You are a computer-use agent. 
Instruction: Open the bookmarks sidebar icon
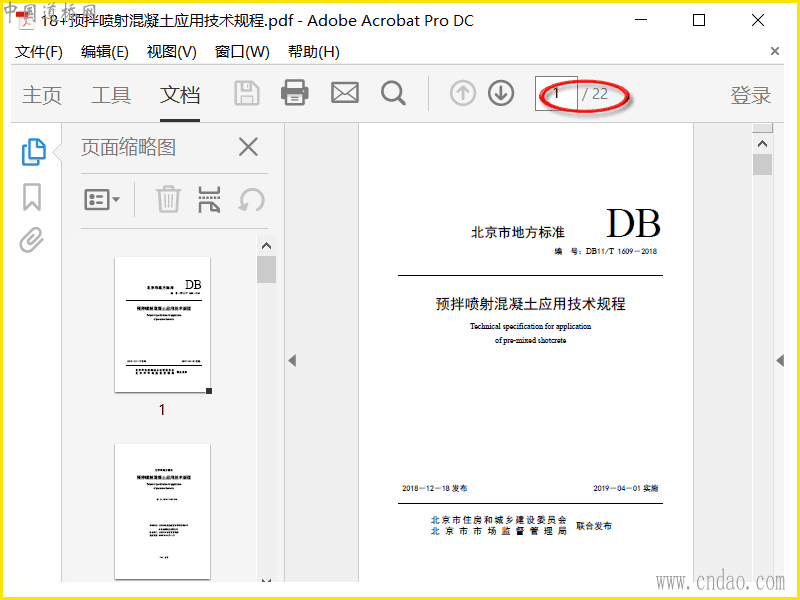click(x=32, y=197)
